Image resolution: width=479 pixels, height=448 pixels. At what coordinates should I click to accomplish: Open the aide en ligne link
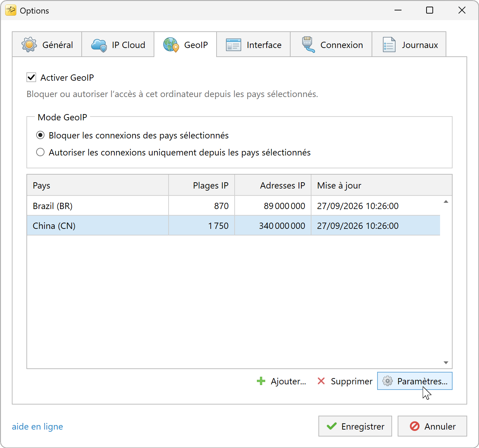pos(38,426)
